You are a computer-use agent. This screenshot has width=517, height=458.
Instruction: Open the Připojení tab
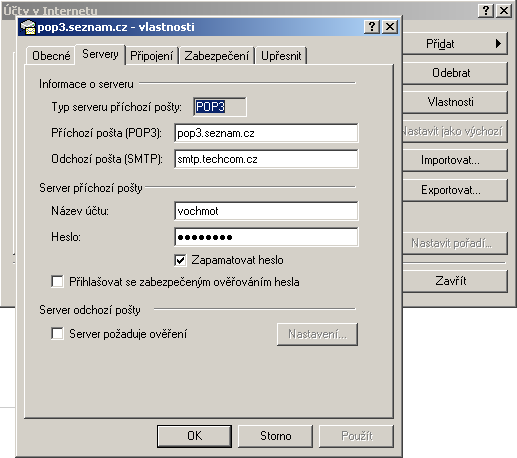151,56
